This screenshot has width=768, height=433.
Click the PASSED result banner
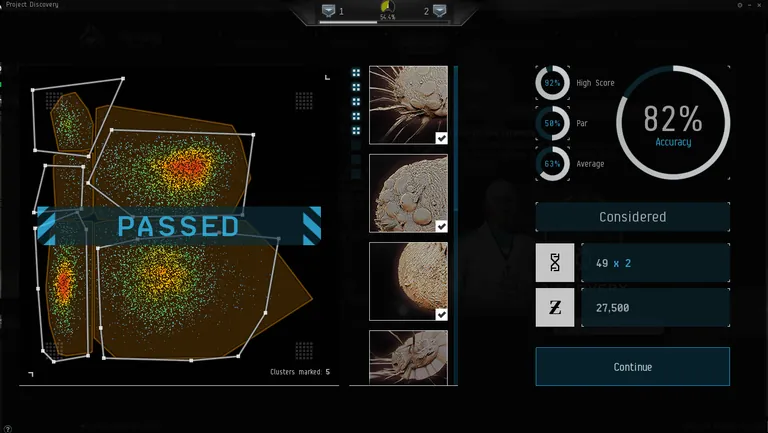click(179, 226)
